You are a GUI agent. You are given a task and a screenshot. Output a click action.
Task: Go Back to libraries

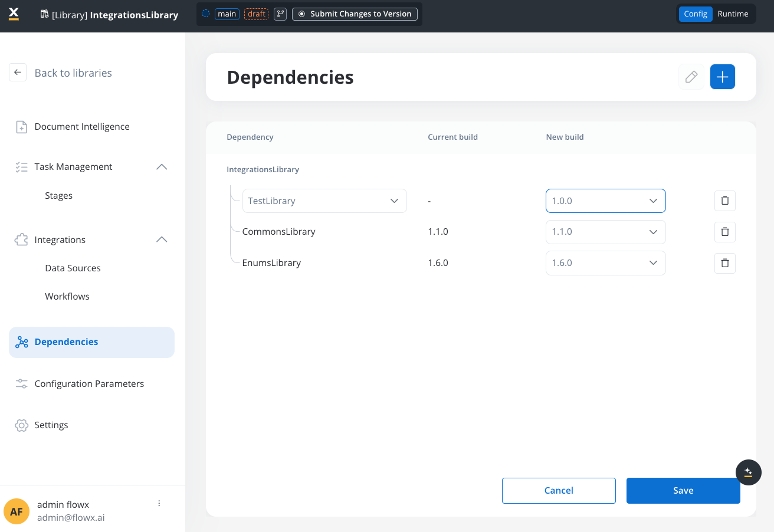tap(73, 73)
